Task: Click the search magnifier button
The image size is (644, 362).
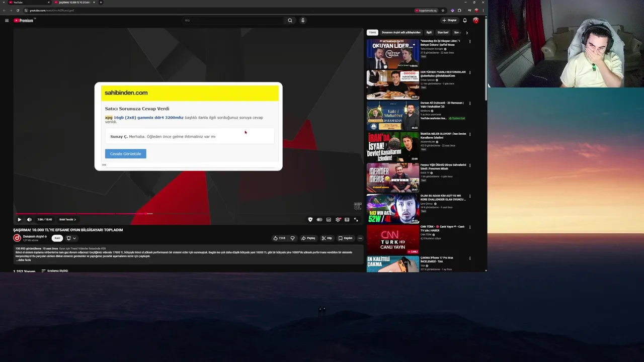Action: (290, 21)
